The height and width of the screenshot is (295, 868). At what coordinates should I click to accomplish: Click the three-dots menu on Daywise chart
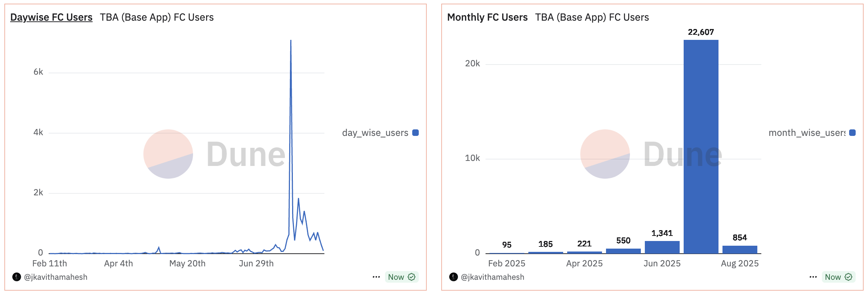click(376, 277)
